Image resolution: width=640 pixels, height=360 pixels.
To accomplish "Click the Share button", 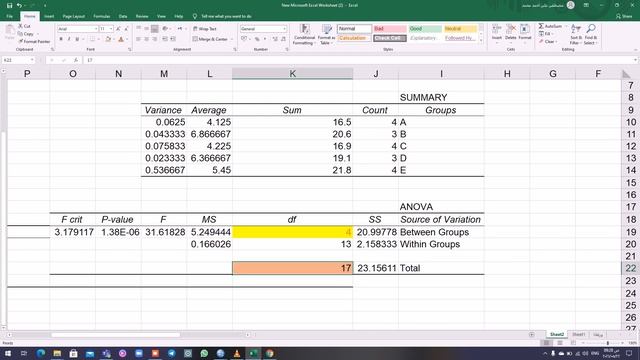I will point(624,16).
